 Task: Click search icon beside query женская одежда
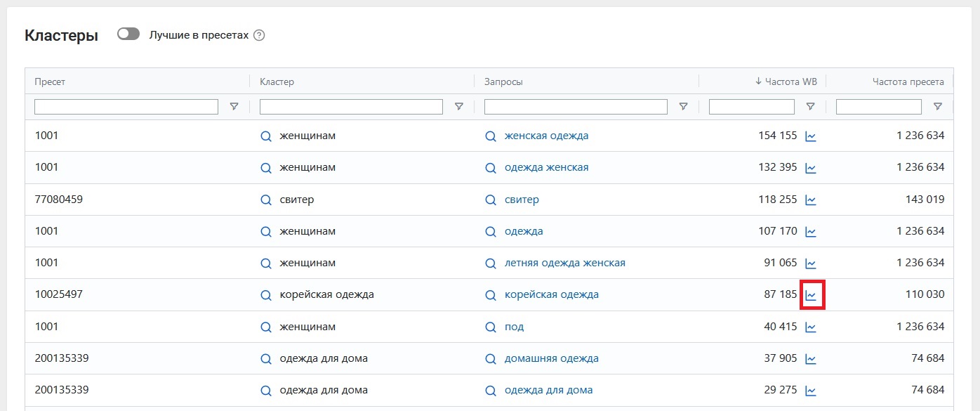[x=491, y=136]
